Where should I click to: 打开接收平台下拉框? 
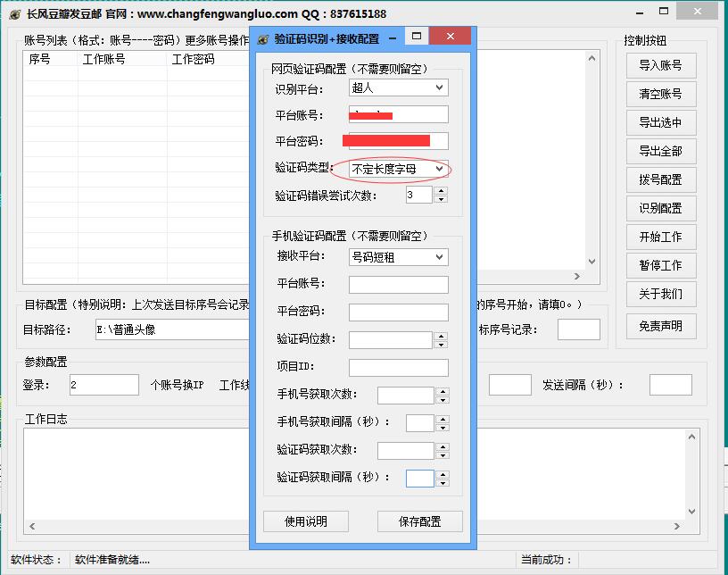(x=398, y=257)
